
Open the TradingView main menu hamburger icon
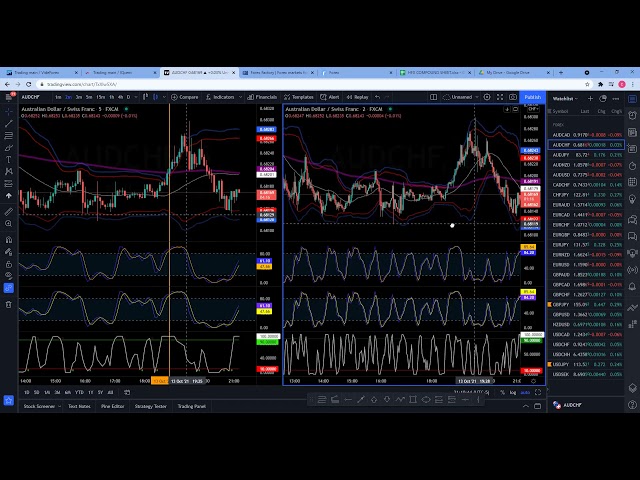click(x=9, y=97)
